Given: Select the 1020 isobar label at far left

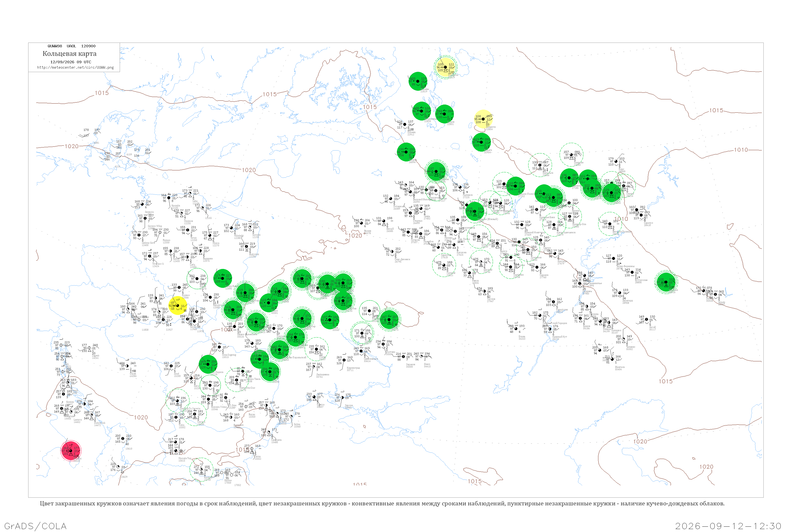Looking at the screenshot, I should pyautogui.click(x=72, y=146).
